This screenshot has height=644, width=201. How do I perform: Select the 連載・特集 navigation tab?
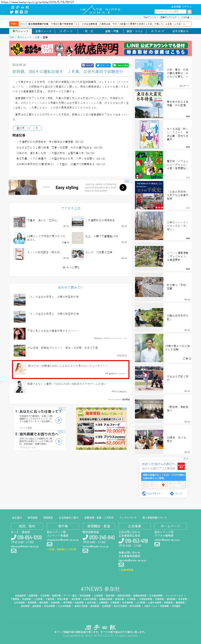pos(112,31)
